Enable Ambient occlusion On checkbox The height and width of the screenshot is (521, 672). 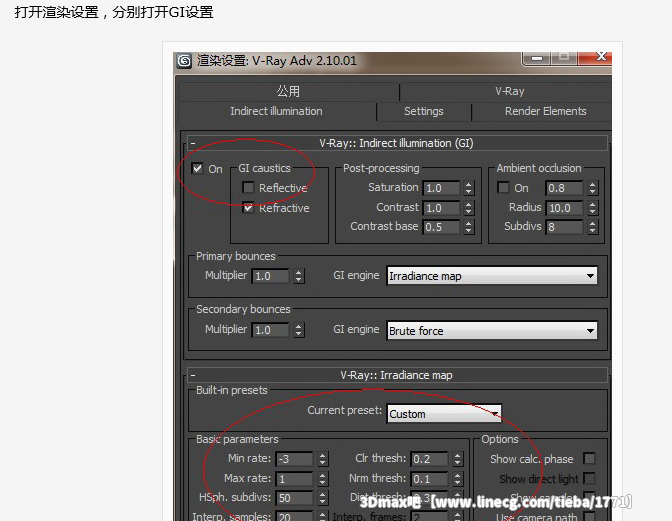[x=503, y=188]
